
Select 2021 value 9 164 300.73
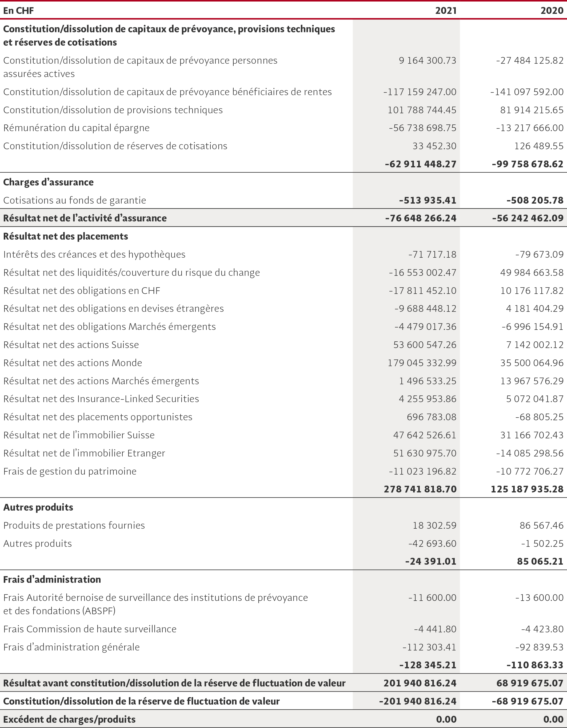pos(428,61)
